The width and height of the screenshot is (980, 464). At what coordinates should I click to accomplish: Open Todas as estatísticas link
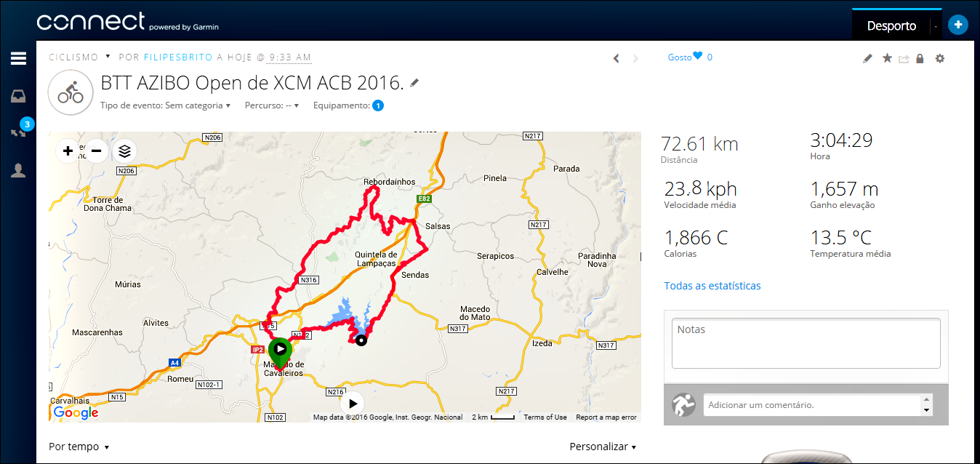(712, 286)
